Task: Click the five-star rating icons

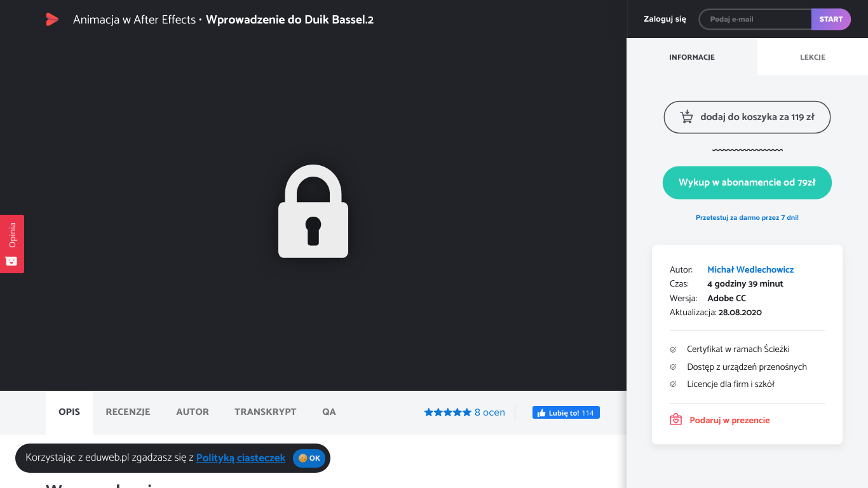Action: click(448, 412)
